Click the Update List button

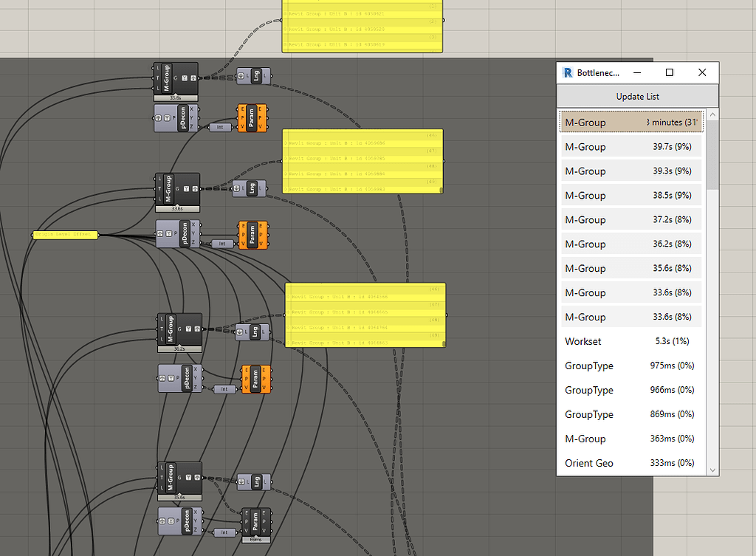click(x=637, y=96)
